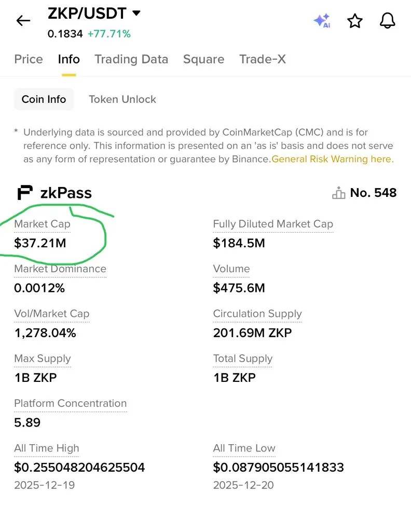Screen dimensions: 411x532
Task: Add ZKP/USDT to favorites with star
Action: (355, 21)
